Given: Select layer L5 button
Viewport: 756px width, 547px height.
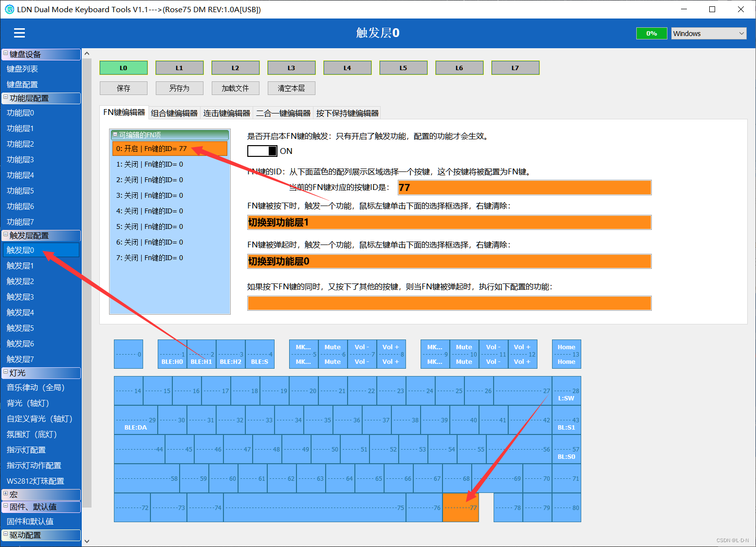Looking at the screenshot, I should click(404, 68).
